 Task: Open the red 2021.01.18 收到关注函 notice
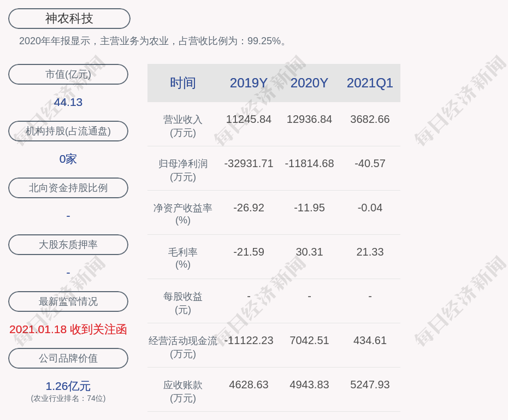click(x=68, y=329)
